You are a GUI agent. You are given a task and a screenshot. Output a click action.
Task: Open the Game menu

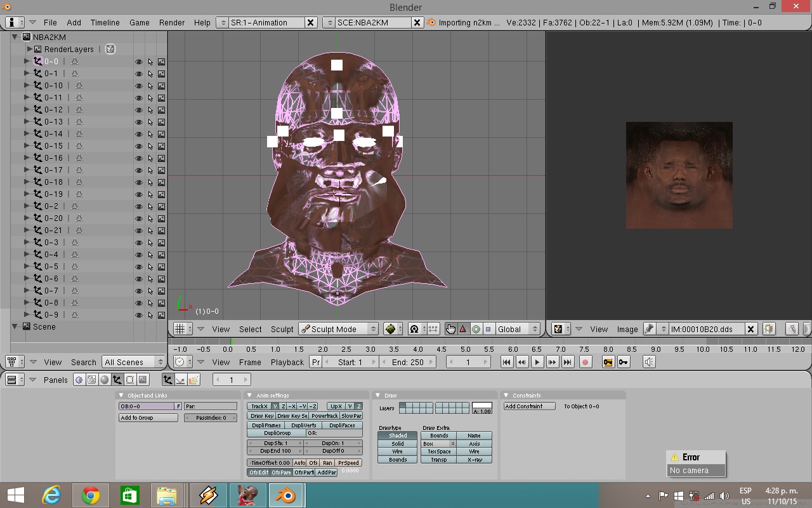pyautogui.click(x=140, y=22)
